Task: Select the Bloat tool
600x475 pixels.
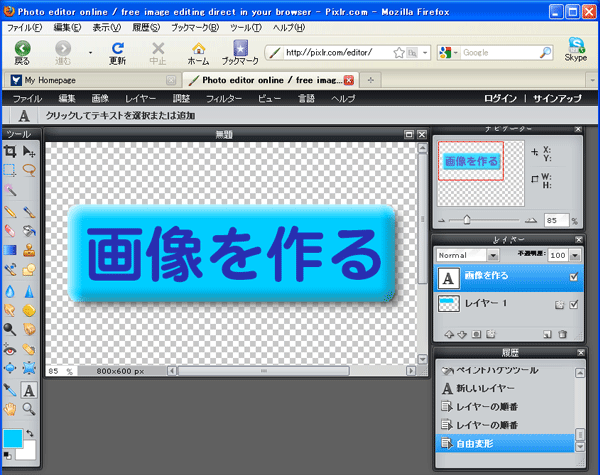Action: coord(10,368)
